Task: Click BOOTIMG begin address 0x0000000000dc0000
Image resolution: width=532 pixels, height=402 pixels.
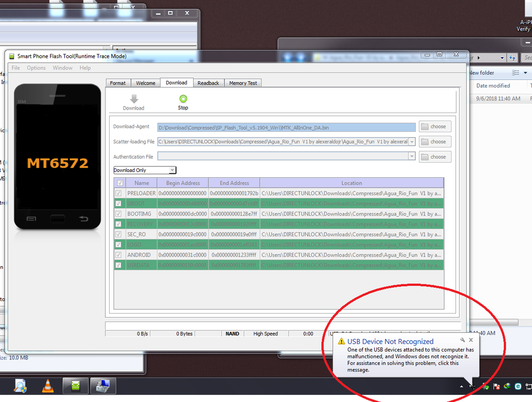Action: point(183,214)
